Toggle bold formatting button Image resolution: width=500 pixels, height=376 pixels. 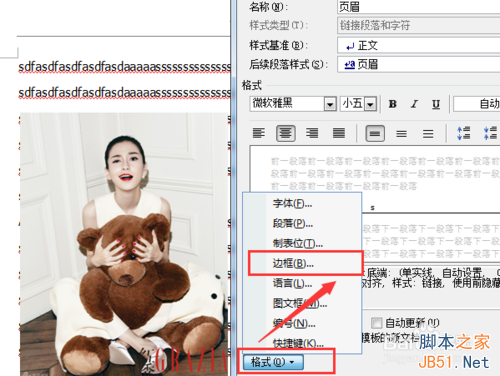393,104
